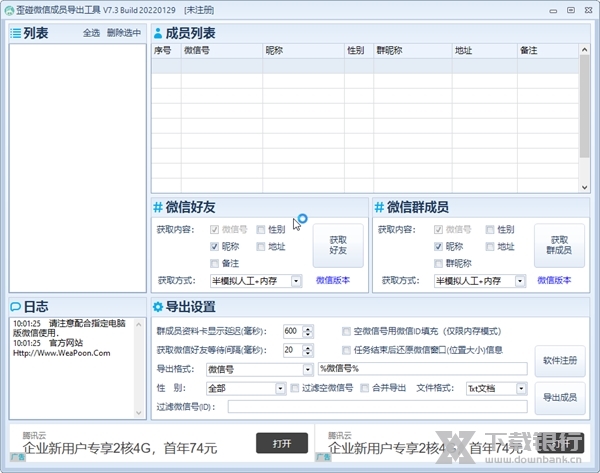This screenshot has height=473, width=600.
Task: Check 性别 in 微信群成员 section
Action: point(489,230)
